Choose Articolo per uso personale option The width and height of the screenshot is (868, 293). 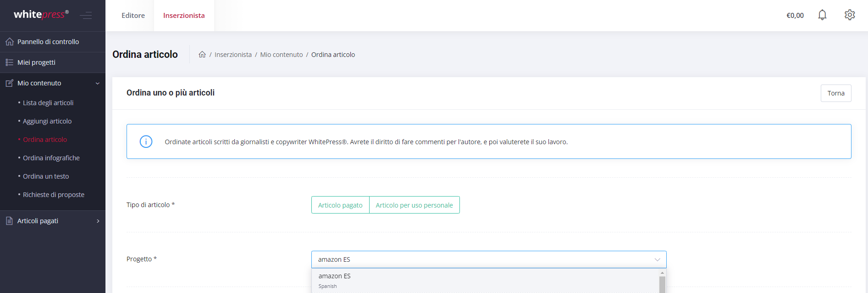point(414,205)
